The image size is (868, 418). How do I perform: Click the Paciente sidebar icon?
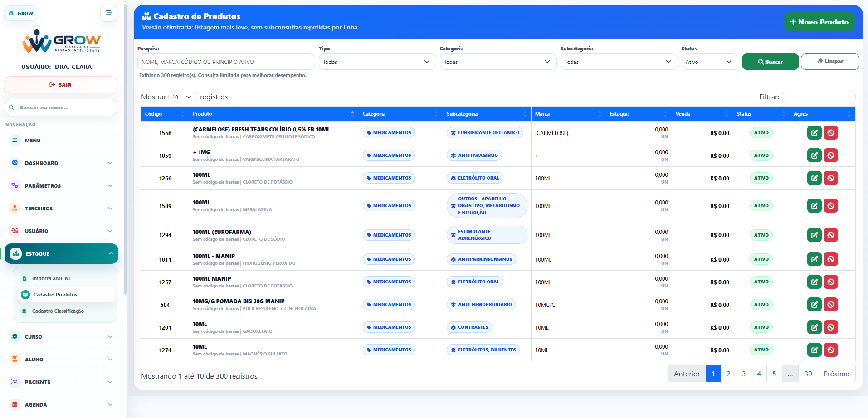point(15,382)
